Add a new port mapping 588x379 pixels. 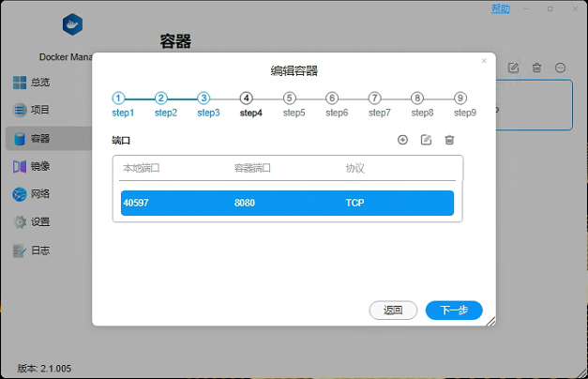[x=402, y=140]
